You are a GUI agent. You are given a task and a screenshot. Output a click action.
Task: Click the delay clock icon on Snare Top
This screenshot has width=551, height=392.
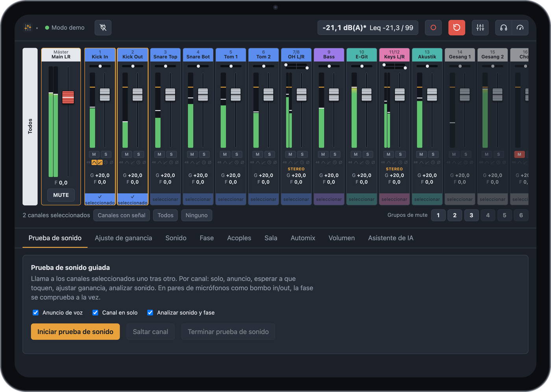point(171,163)
